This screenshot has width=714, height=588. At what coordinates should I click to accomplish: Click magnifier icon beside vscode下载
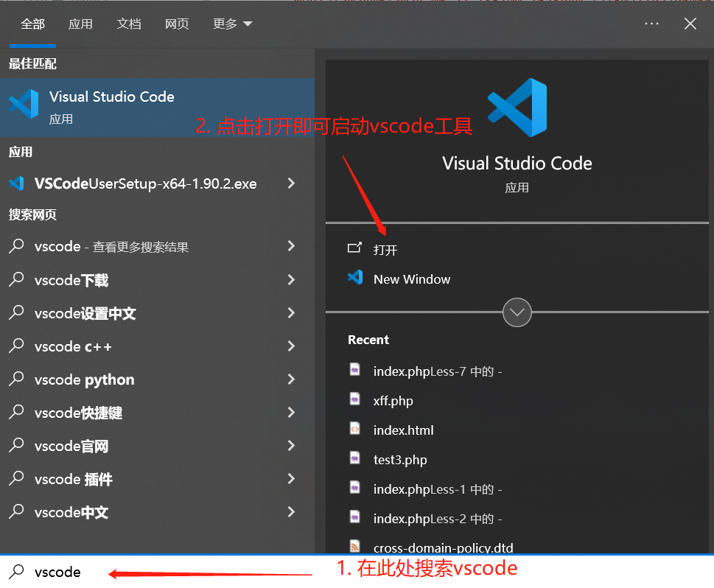pos(16,279)
